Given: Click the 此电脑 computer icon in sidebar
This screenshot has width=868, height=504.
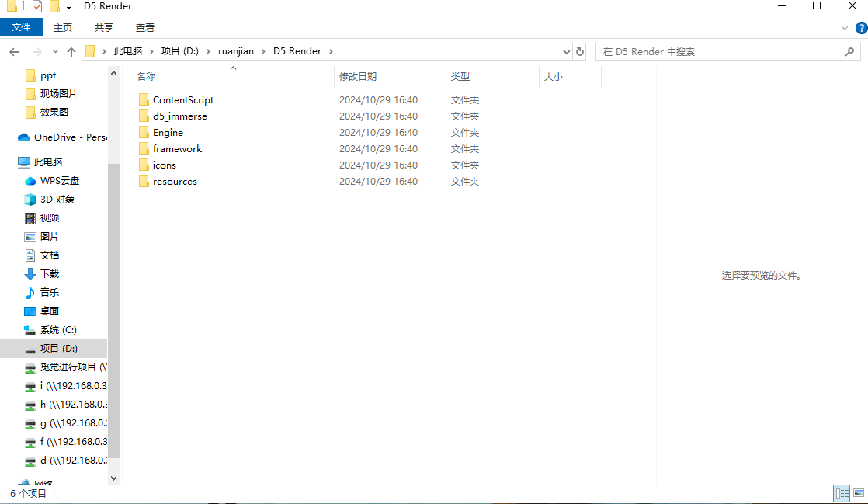Looking at the screenshot, I should [24, 162].
